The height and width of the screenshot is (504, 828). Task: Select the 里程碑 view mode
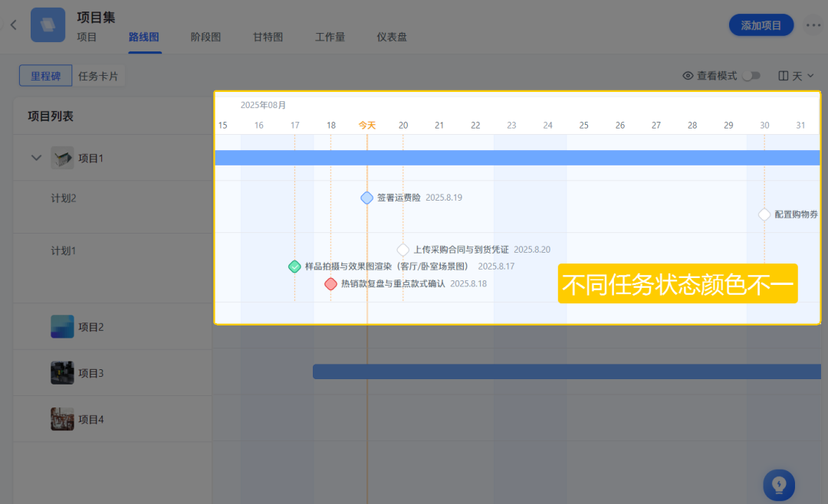coord(45,75)
